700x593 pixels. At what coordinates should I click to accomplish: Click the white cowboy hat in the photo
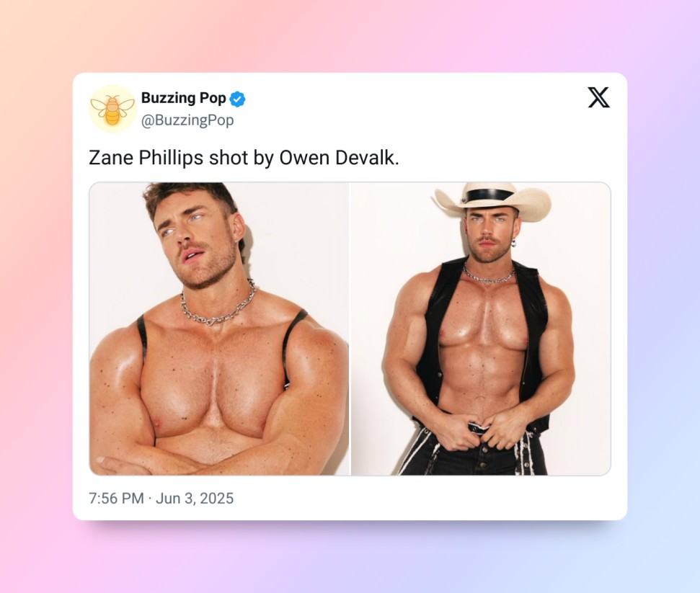point(492,200)
